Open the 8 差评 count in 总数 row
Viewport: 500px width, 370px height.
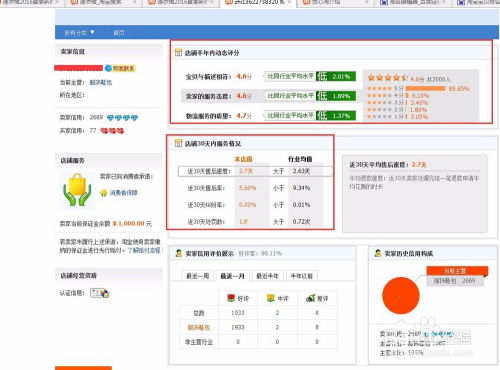pyautogui.click(x=317, y=313)
